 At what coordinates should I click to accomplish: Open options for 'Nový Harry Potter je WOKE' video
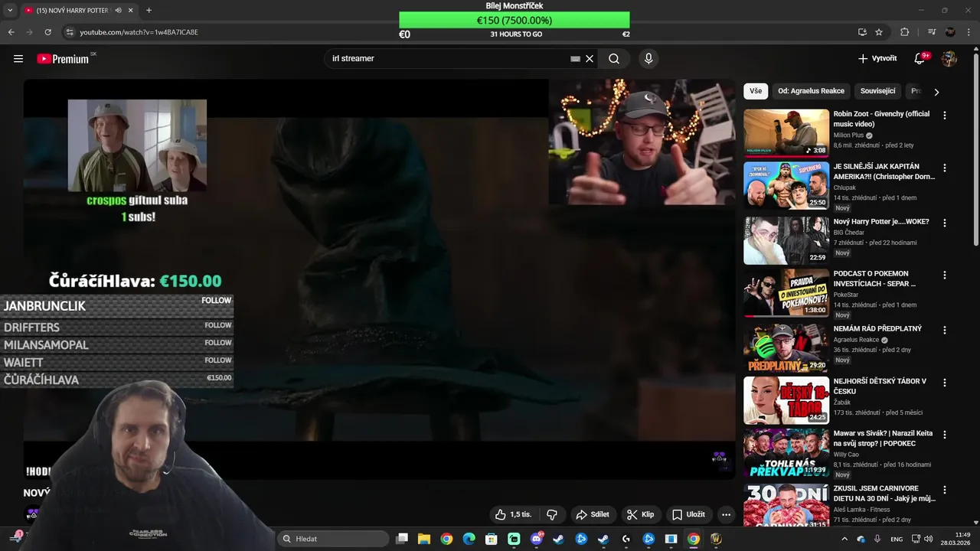(x=944, y=223)
